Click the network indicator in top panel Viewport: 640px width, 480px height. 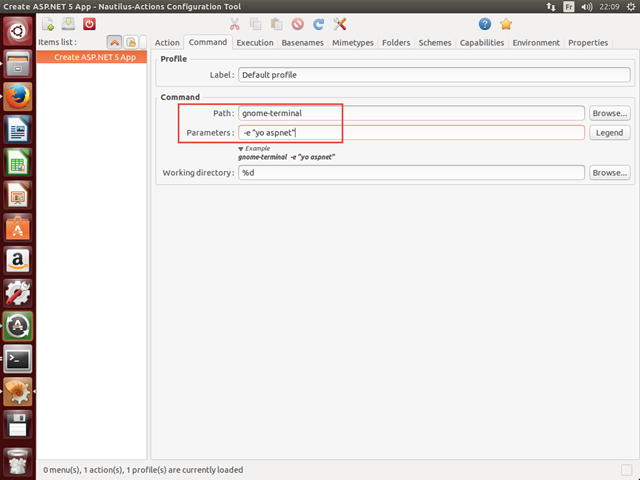(551, 7)
